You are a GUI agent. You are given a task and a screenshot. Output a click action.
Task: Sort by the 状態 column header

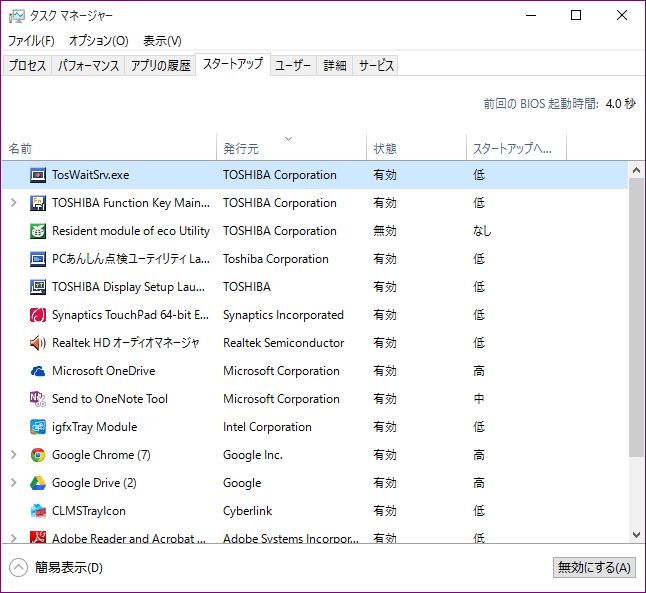coord(417,147)
